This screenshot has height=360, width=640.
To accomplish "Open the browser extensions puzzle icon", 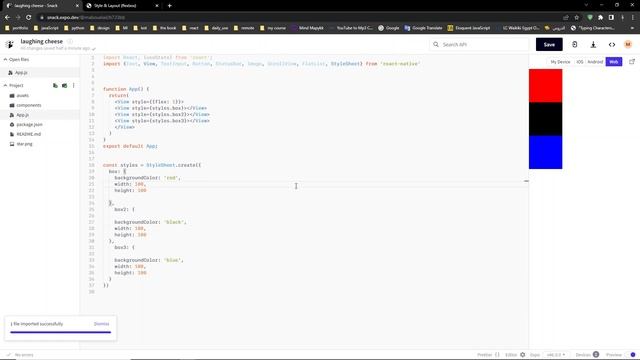I will pyautogui.click(x=600, y=18).
